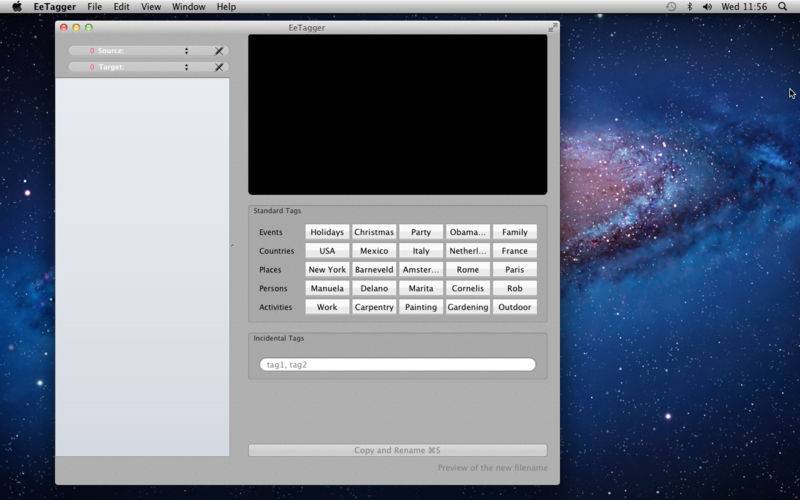Select the Amster... place tag
Viewport: 800px width, 500px height.
[421, 269]
